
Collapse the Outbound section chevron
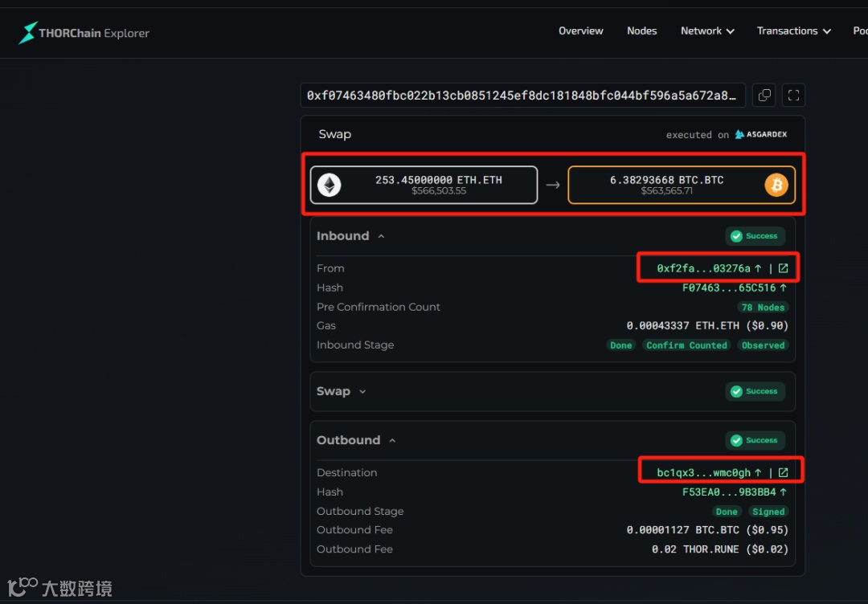[x=392, y=441]
